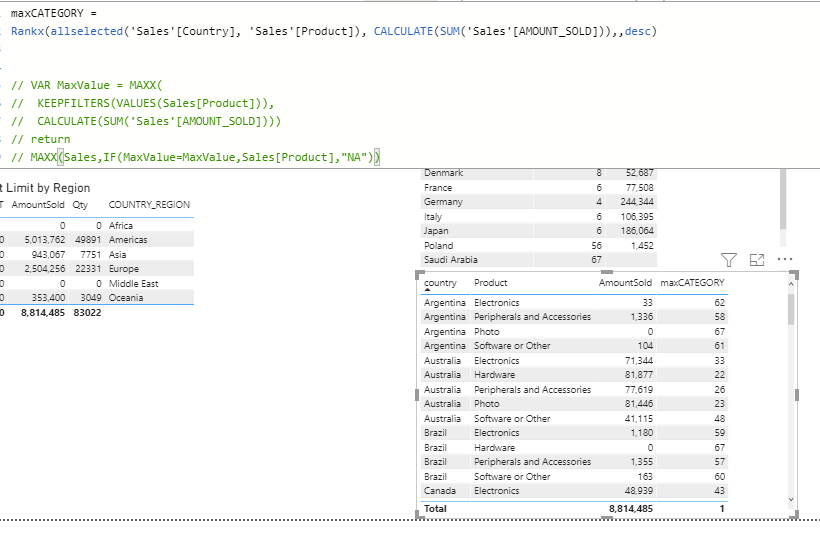820x541 pixels.
Task: Select the Brazil Software or Other row
Action: tap(574, 477)
